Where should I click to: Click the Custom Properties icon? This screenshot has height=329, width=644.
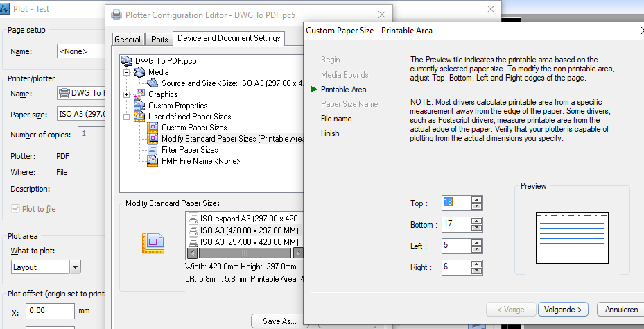coord(141,106)
